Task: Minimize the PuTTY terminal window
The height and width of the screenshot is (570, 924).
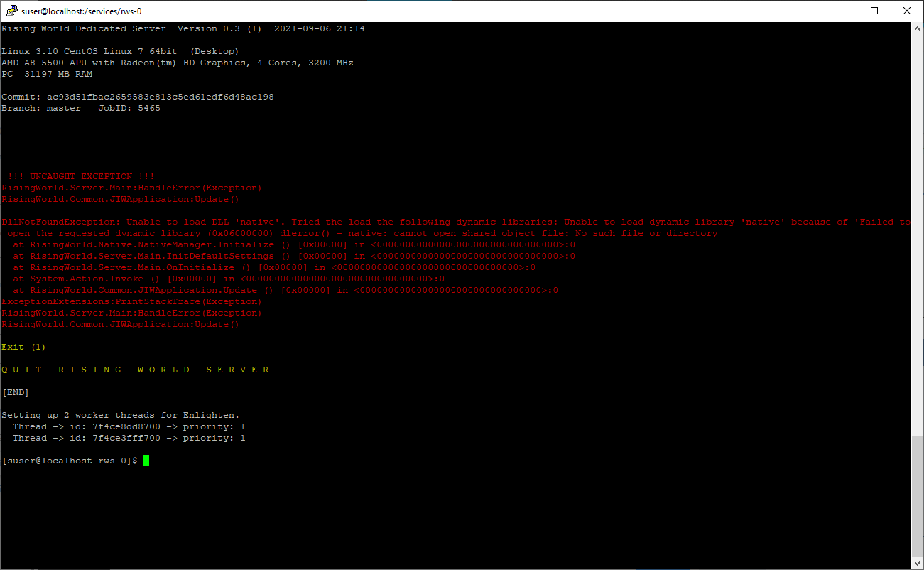Action: pos(842,11)
